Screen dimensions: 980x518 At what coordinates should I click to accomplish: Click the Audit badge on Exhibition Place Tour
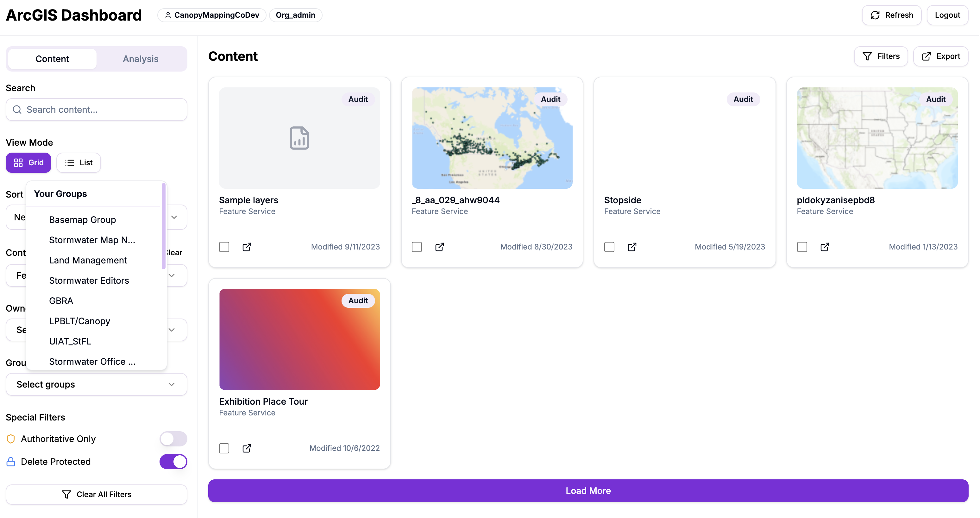coord(358,301)
